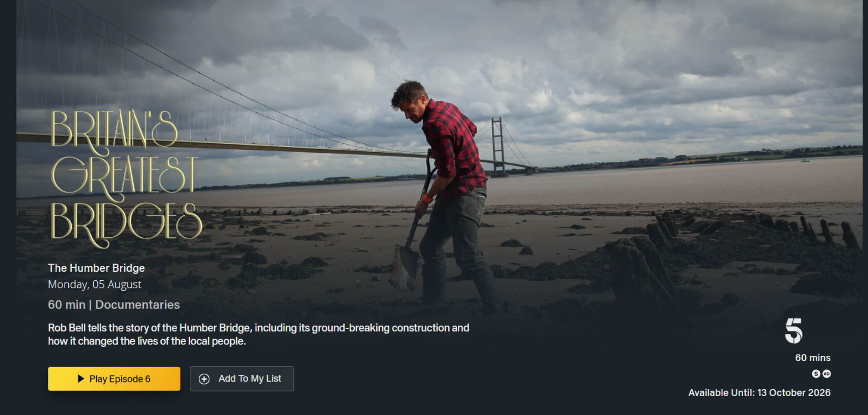Click the Britain's Greatest Bridges title logo

coord(126,179)
